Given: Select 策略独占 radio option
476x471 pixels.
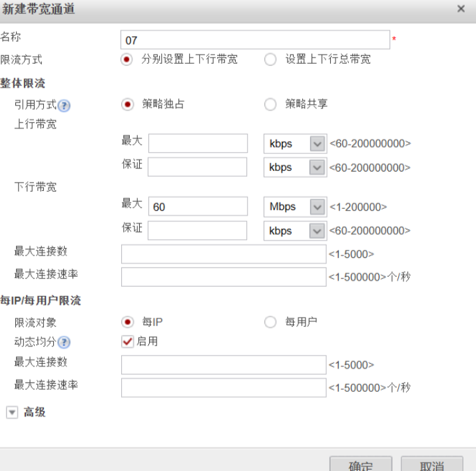Looking at the screenshot, I should pos(127,104).
